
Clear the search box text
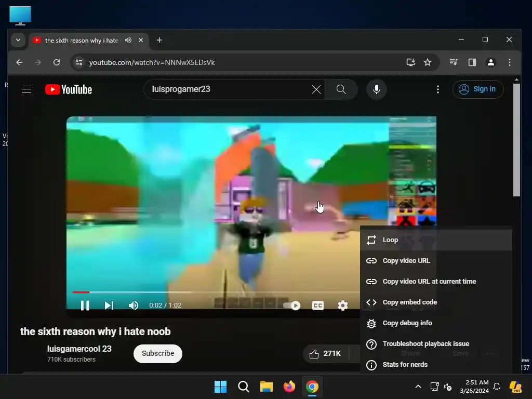pos(316,89)
